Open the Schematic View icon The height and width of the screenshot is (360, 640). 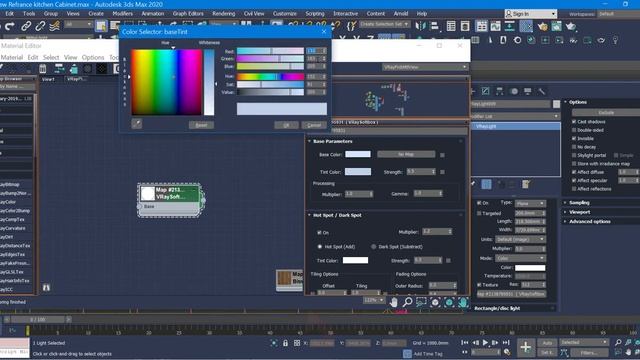[x=509, y=27]
